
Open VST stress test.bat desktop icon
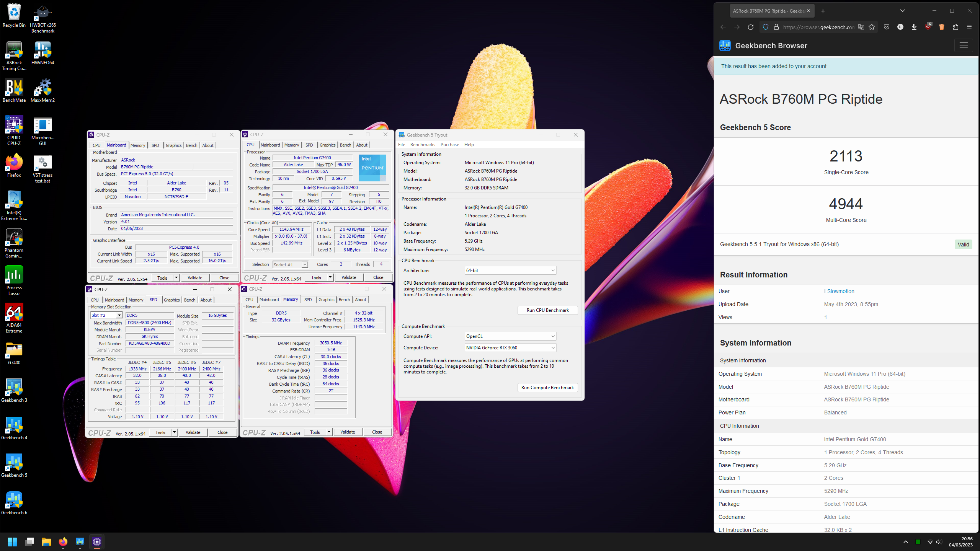[42, 168]
